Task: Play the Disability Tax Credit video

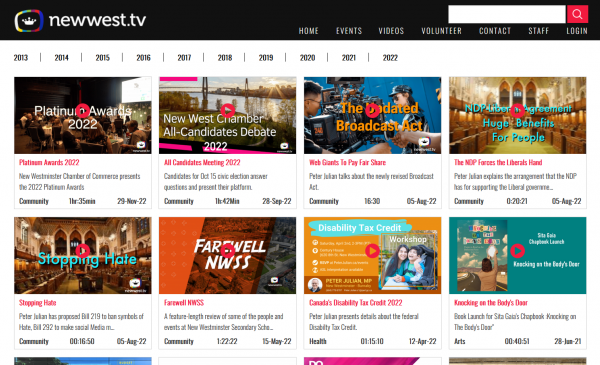Action: click(372, 251)
